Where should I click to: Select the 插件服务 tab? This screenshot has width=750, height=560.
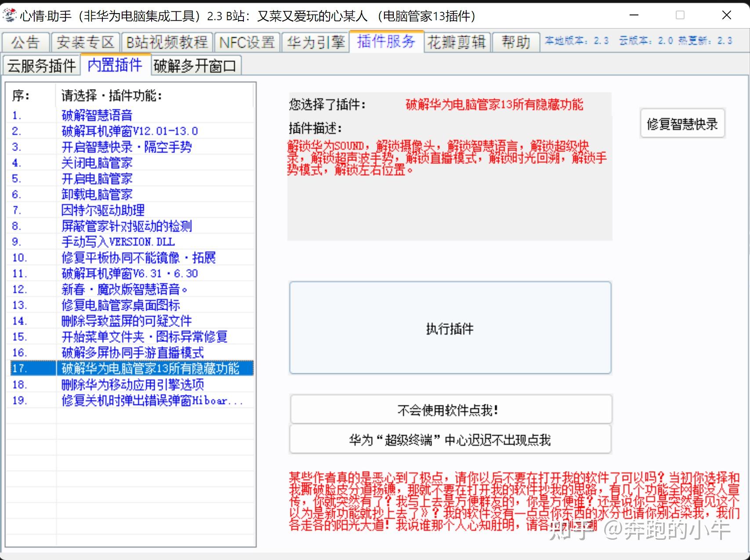pyautogui.click(x=386, y=41)
